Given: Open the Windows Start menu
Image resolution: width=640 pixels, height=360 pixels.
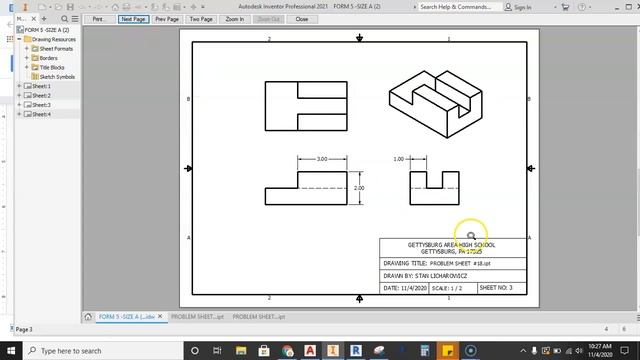Looking at the screenshot, I should 11,351.
